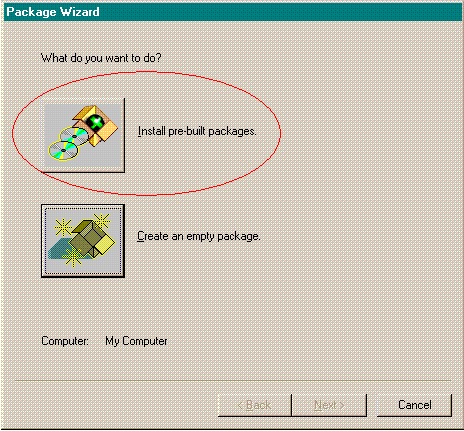Click the 'Computer:' field label
This screenshot has width=464, height=431.
(65, 341)
